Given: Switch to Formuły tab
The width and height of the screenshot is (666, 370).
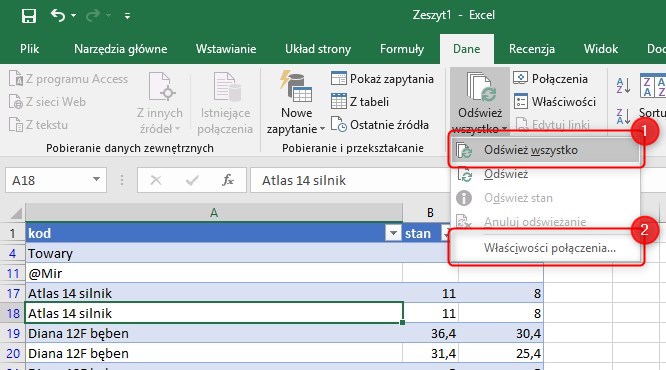Looking at the screenshot, I should [x=402, y=49].
